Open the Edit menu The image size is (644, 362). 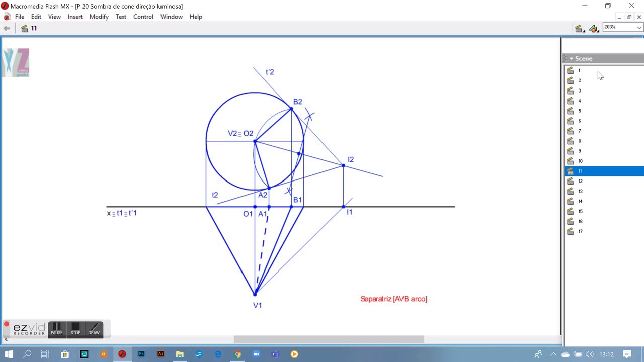(x=36, y=17)
